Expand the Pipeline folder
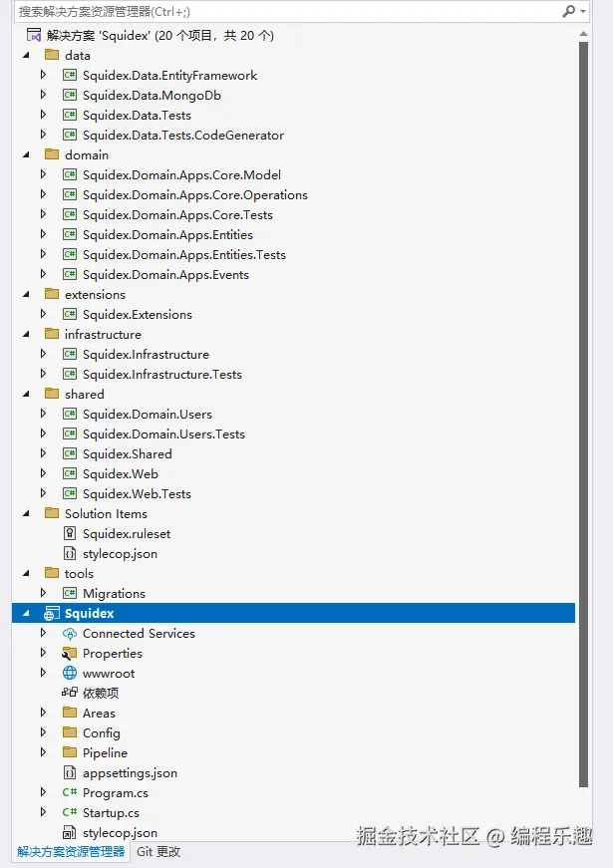This screenshot has width=613, height=868. [43, 752]
